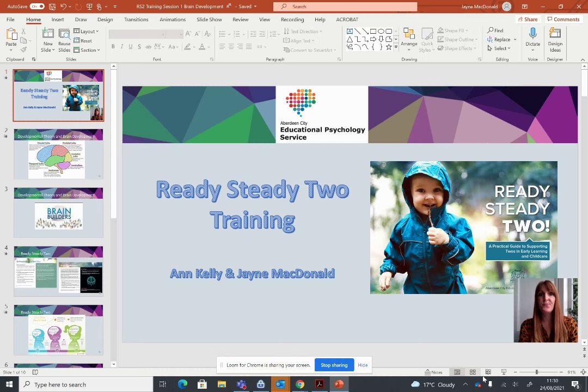
Task: Start presentation from beginning icon
Action: coord(89,7)
